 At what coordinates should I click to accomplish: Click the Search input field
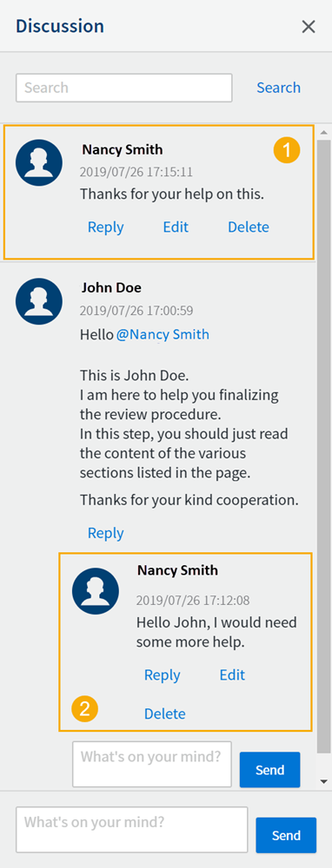pos(124,88)
